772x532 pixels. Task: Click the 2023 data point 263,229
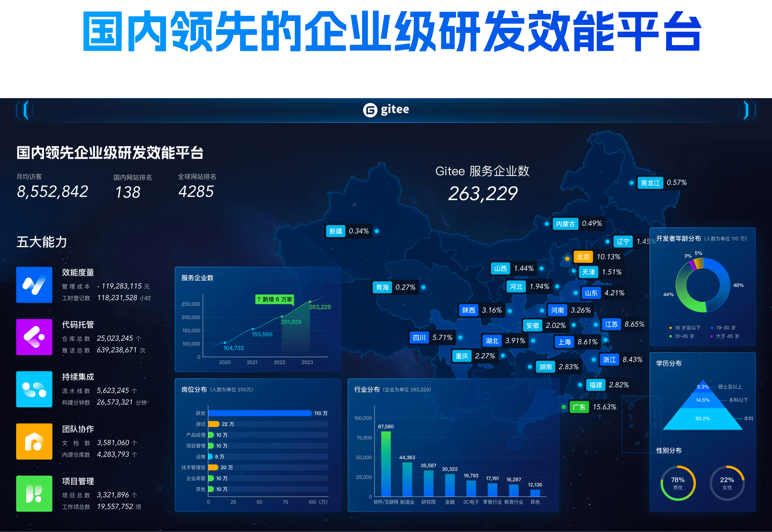point(310,302)
